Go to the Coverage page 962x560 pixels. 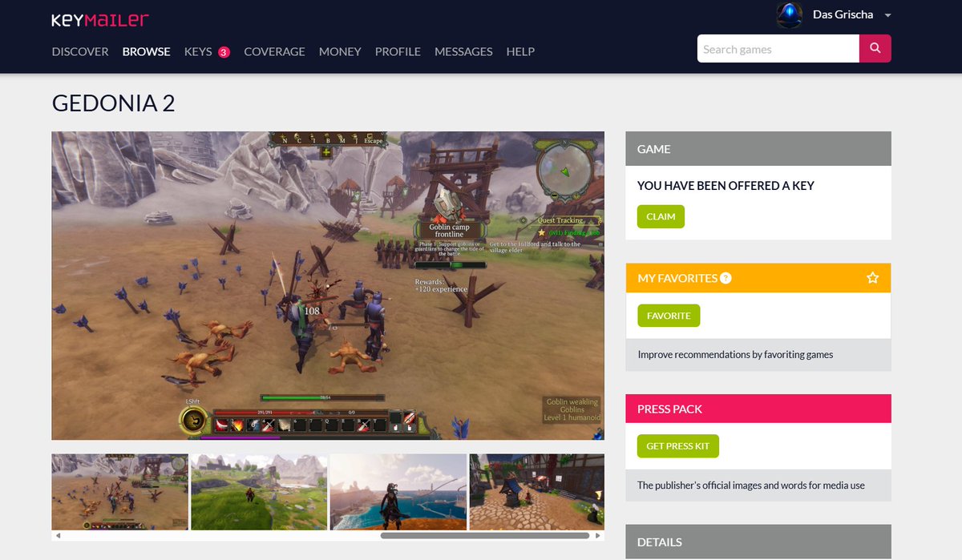[x=274, y=51]
